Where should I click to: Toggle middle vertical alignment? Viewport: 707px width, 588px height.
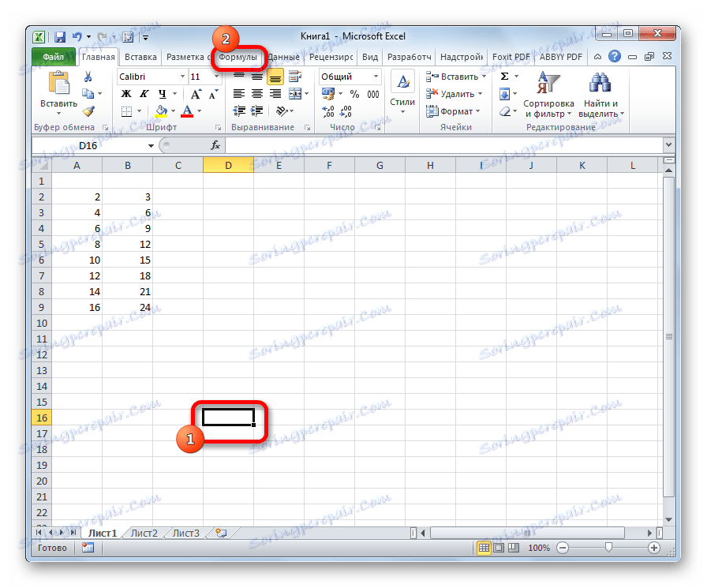click(x=257, y=77)
